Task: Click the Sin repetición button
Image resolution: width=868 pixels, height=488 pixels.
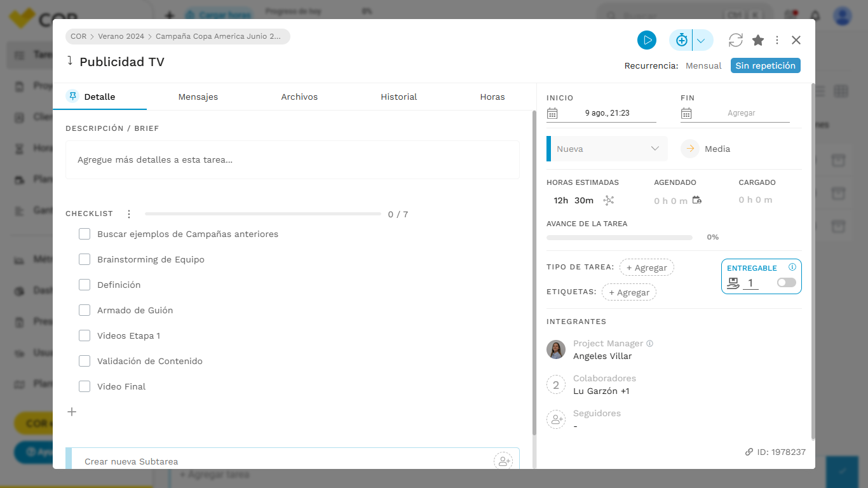Action: click(766, 65)
